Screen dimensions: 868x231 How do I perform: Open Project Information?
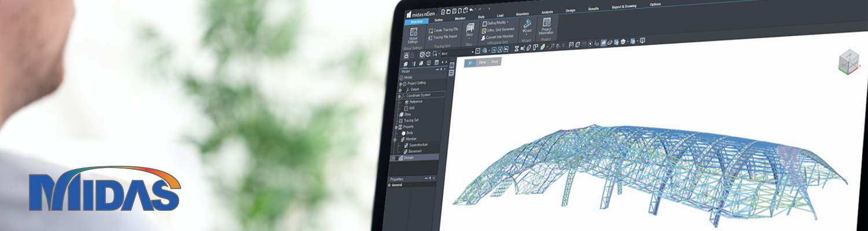546,26
